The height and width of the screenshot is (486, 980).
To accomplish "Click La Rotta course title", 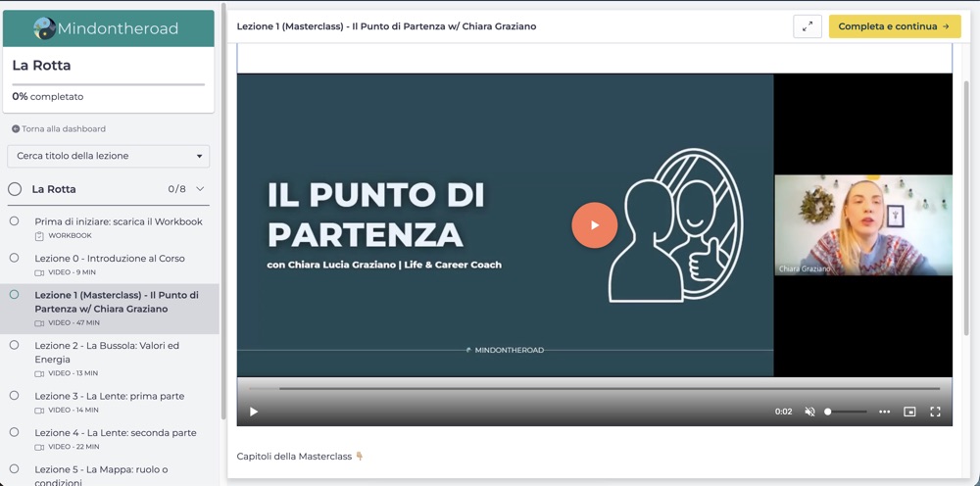I will 41,66.
